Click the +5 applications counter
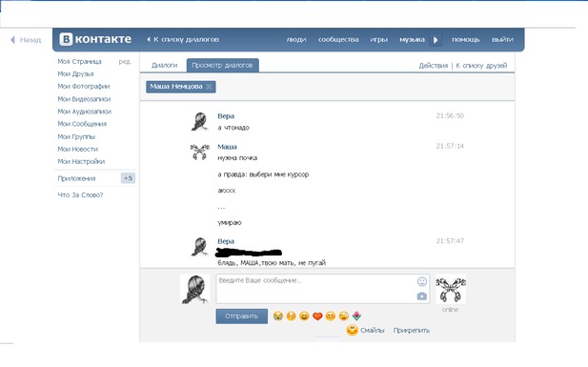Screen dimensions: 588x367 click(x=128, y=178)
